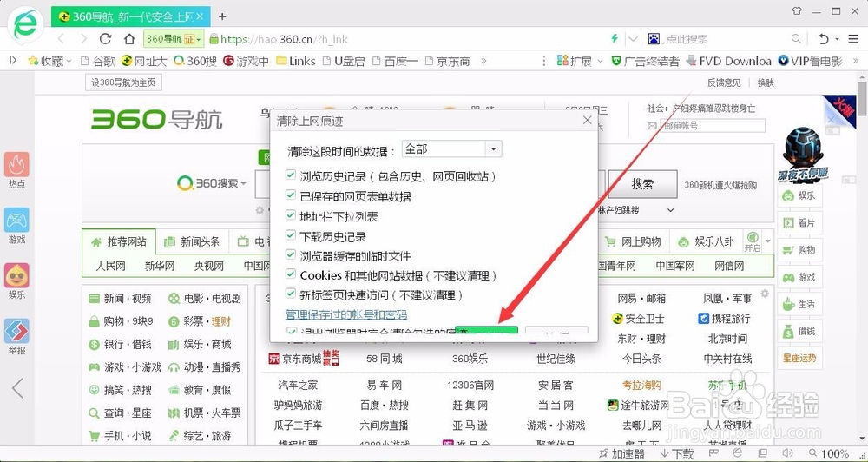Collapse the left sidebar with arrow
The height and width of the screenshot is (462, 868).
pyautogui.click(x=17, y=388)
